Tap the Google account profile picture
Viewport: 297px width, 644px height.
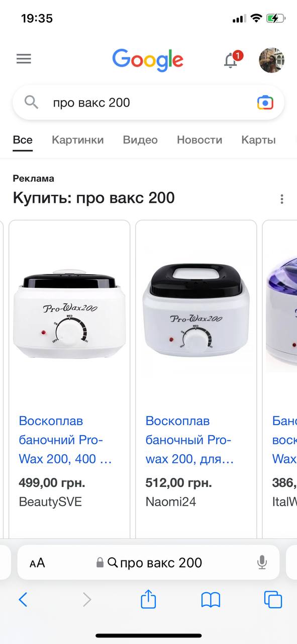(x=271, y=60)
